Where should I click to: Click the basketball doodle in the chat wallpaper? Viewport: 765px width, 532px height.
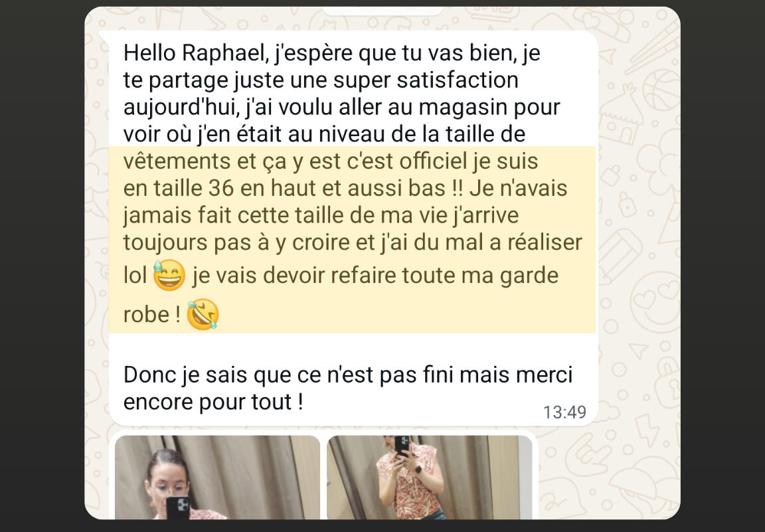(x=661, y=90)
